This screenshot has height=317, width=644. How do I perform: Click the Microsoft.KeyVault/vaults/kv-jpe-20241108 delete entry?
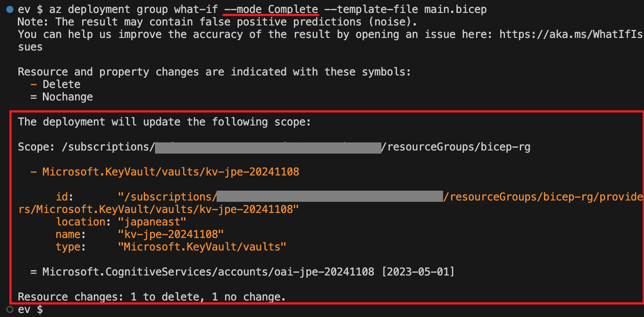tap(171, 171)
